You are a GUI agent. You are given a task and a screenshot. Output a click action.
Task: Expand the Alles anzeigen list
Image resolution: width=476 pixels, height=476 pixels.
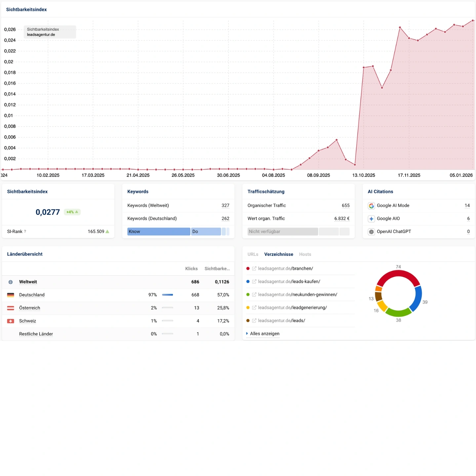[x=264, y=334]
